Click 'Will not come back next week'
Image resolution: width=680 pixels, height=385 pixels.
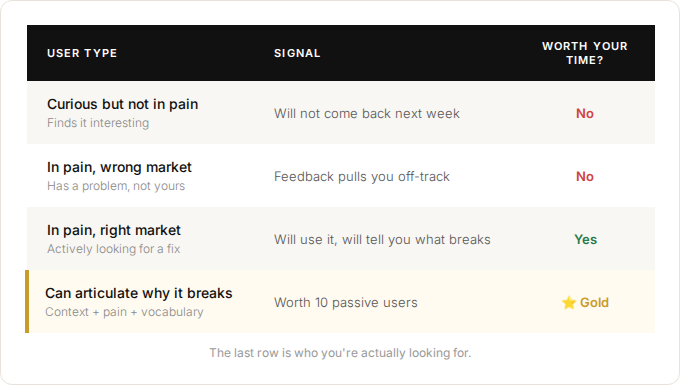(x=366, y=114)
